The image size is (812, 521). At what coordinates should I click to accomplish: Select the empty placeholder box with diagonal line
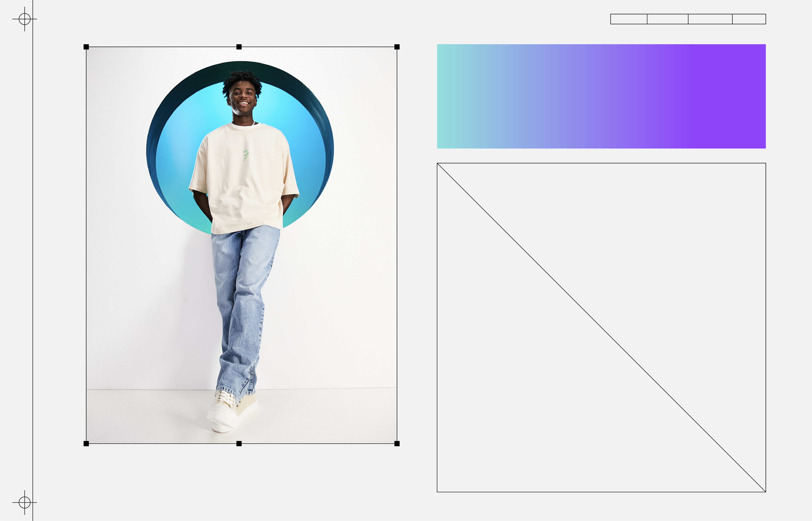tap(601, 327)
